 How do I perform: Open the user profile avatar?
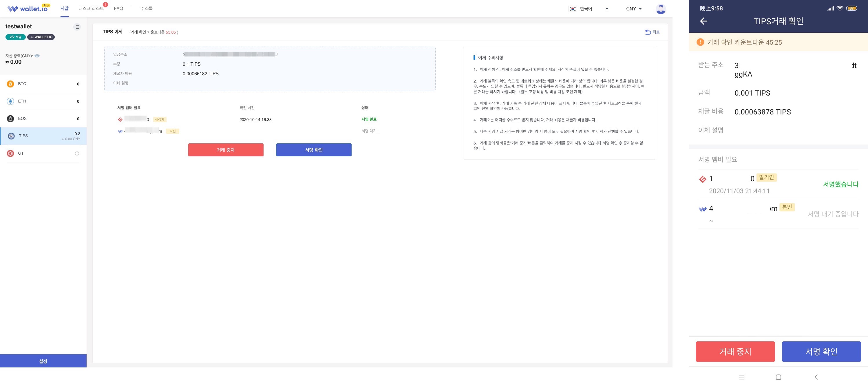[661, 9]
